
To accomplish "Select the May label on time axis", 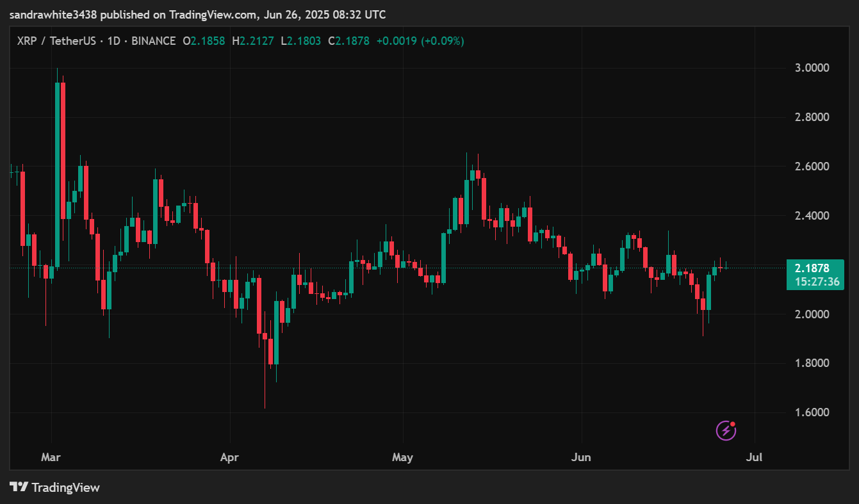I will [402, 457].
